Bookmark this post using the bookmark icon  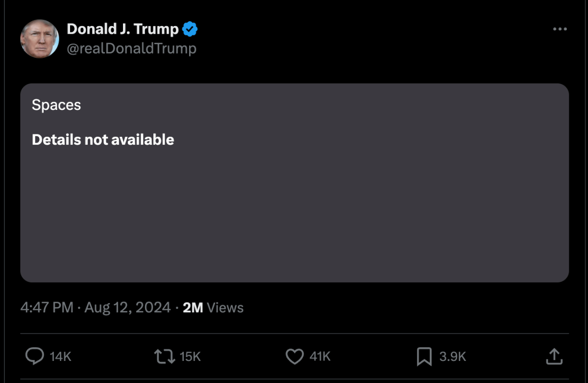pos(424,357)
